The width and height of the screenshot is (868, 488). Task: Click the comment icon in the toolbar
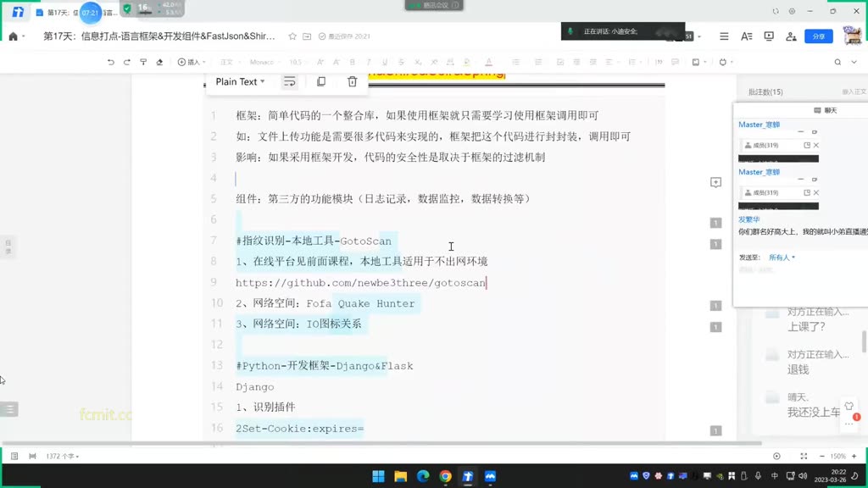[675, 62]
